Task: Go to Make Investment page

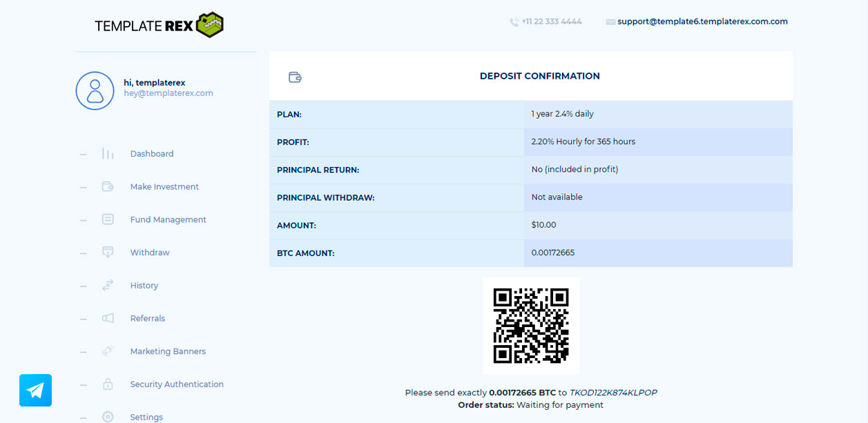Action: coord(164,187)
